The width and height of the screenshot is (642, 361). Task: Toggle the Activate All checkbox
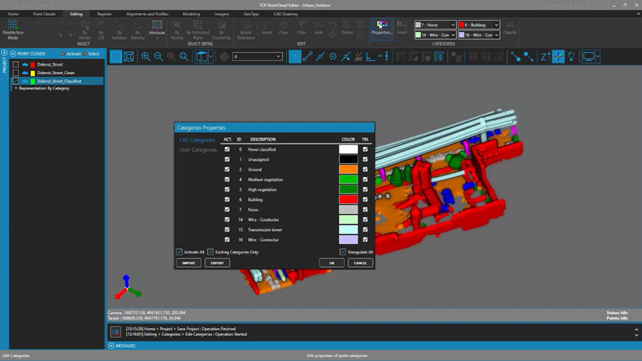click(179, 252)
